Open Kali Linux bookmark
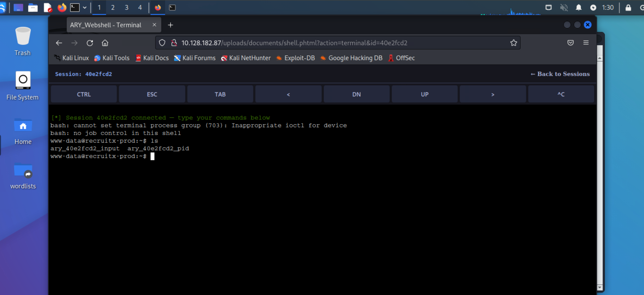Screen dimensions: 644x295 tap(72, 58)
